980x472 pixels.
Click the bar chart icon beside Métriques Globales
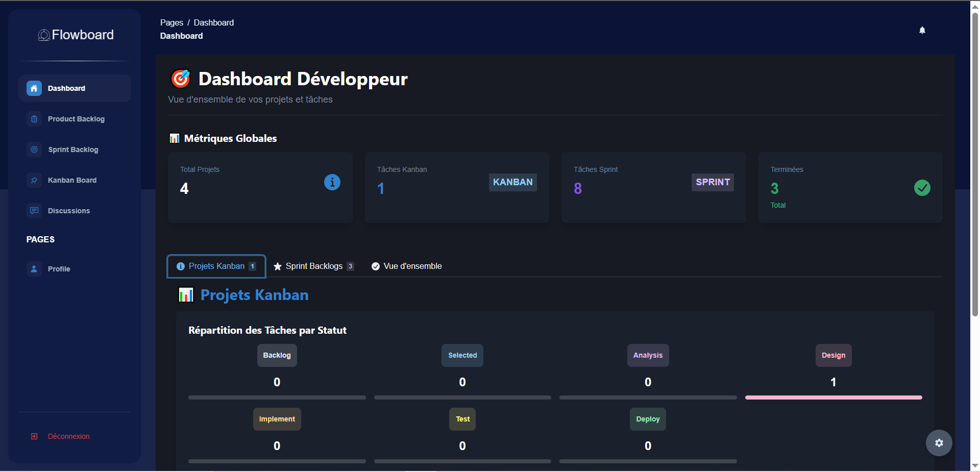175,138
